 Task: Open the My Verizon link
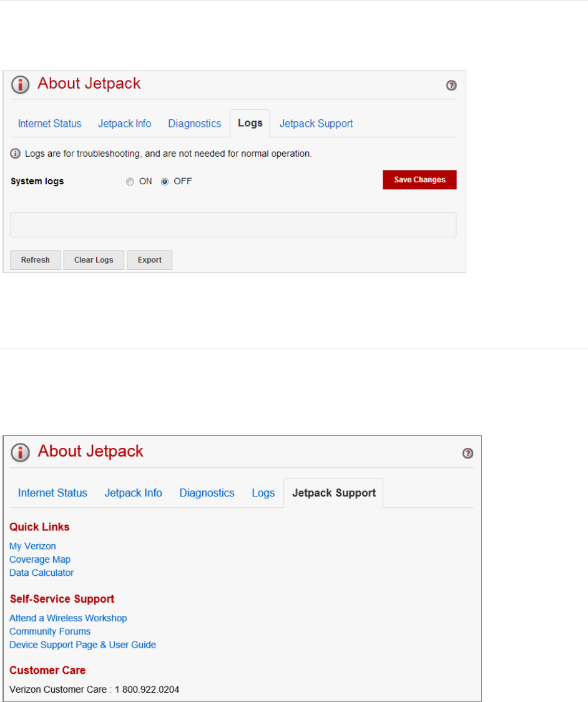pyautogui.click(x=32, y=546)
